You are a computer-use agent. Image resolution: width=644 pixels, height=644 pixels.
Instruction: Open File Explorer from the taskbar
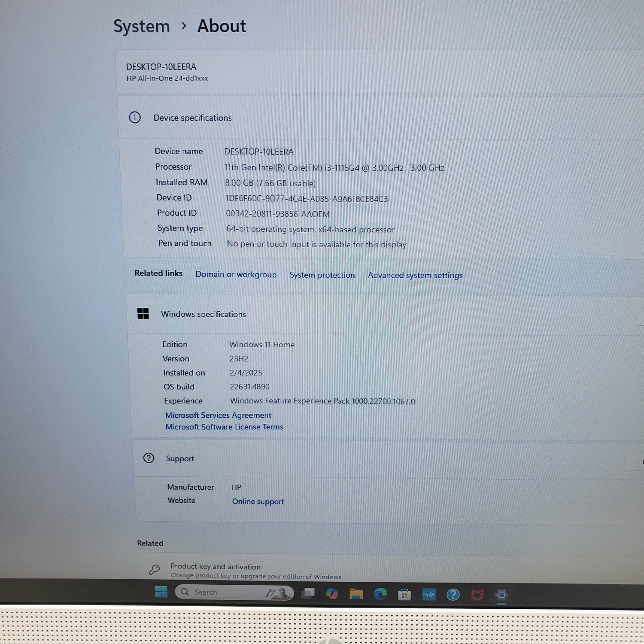pyautogui.click(x=356, y=594)
